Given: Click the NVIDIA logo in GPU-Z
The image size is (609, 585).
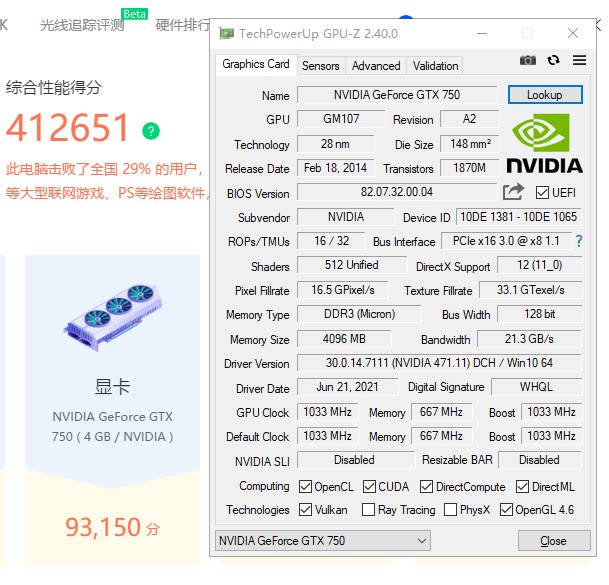Looking at the screenshot, I should tap(545, 144).
